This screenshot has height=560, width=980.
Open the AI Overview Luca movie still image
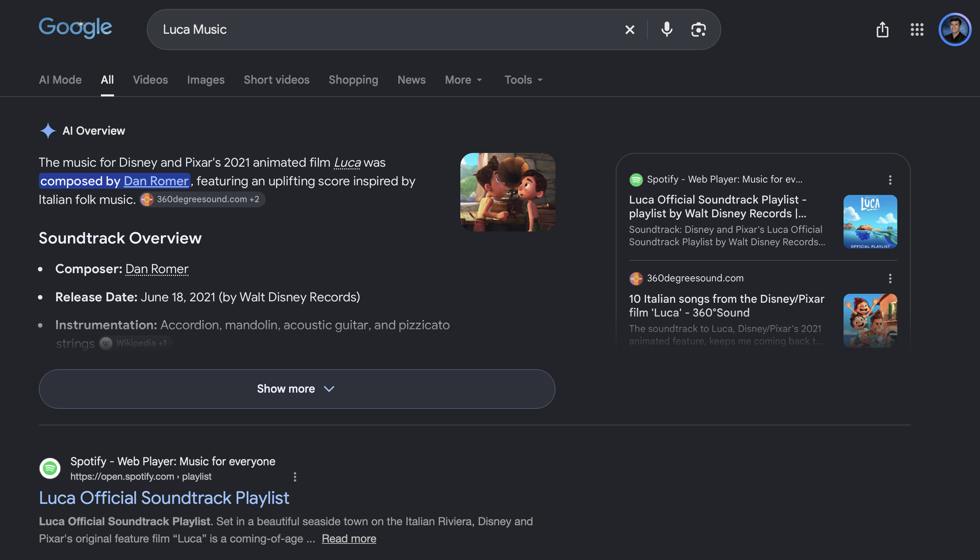coord(508,192)
